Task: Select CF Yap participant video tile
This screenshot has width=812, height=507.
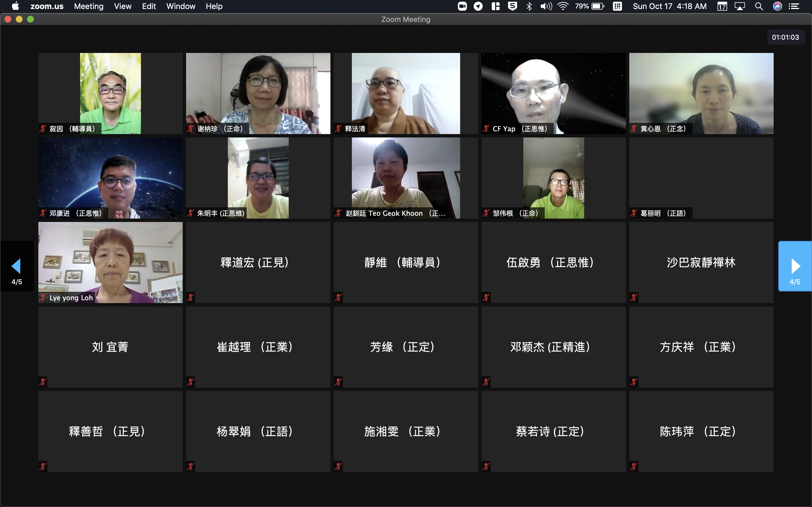Action: coord(553,93)
